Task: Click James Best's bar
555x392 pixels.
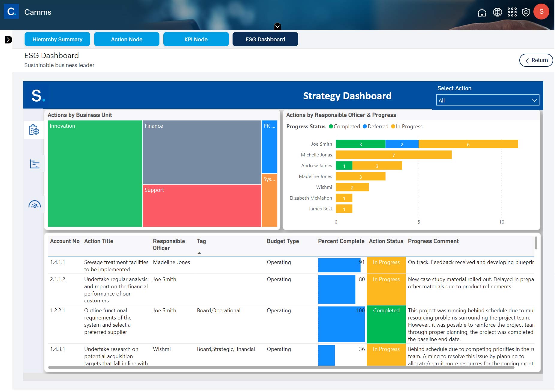Action: (344, 209)
